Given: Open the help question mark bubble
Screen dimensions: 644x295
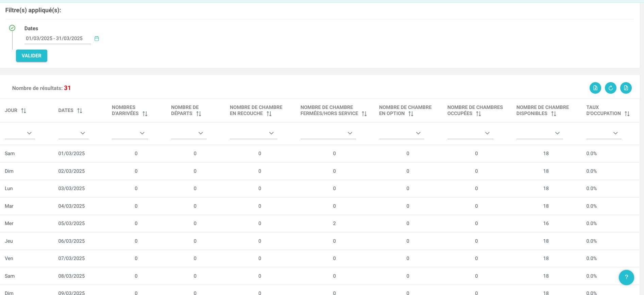Looking at the screenshot, I should (626, 277).
